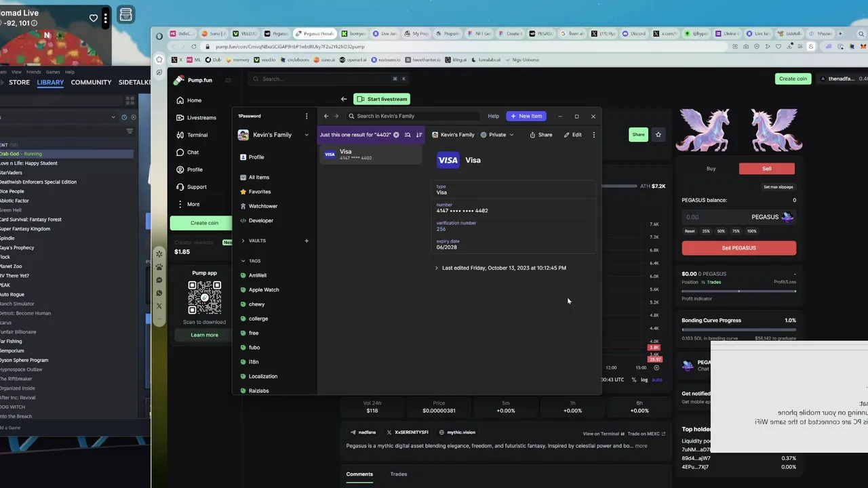The width and height of the screenshot is (868, 488).
Task: Click Set max slippage
Action: [778, 187]
